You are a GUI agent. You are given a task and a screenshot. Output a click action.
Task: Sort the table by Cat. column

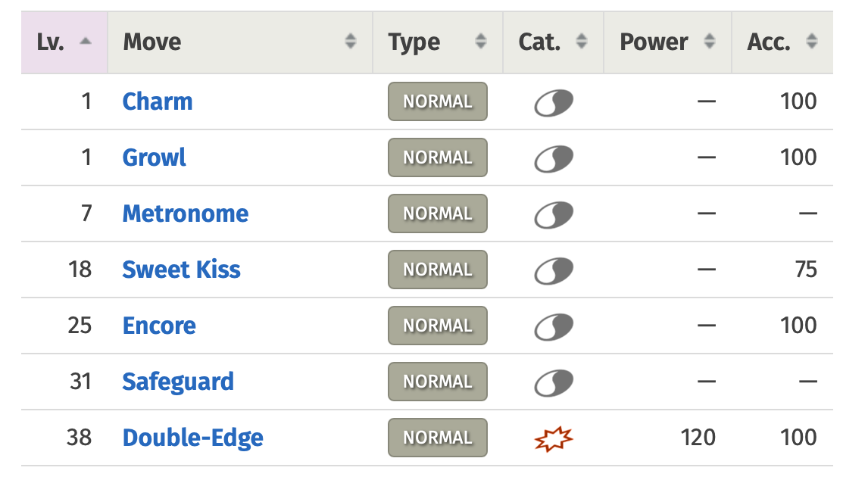pyautogui.click(x=552, y=42)
